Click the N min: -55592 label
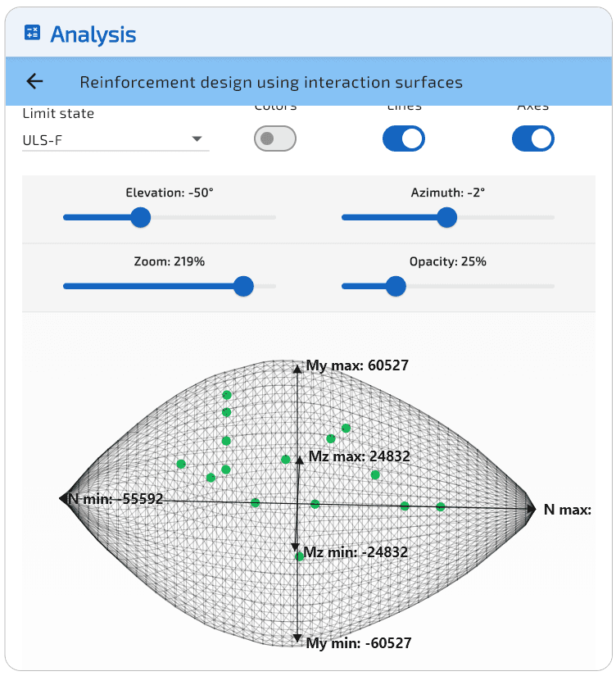 pos(115,498)
